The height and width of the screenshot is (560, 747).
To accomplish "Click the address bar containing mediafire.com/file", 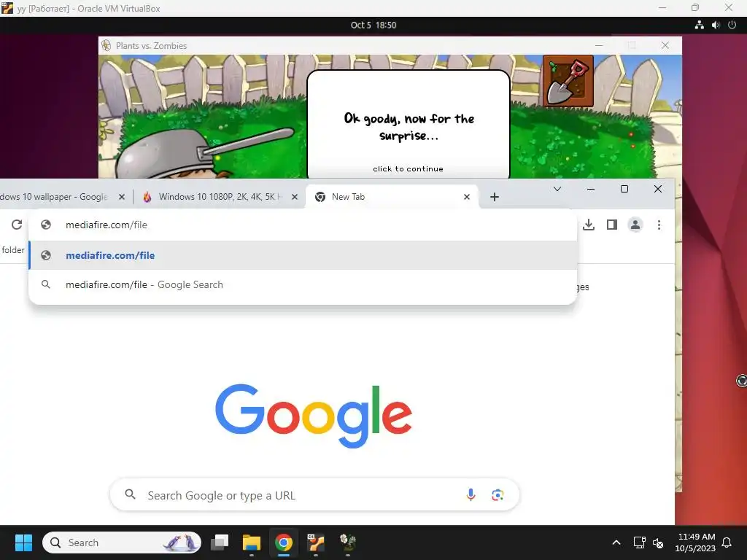I will click(303, 225).
